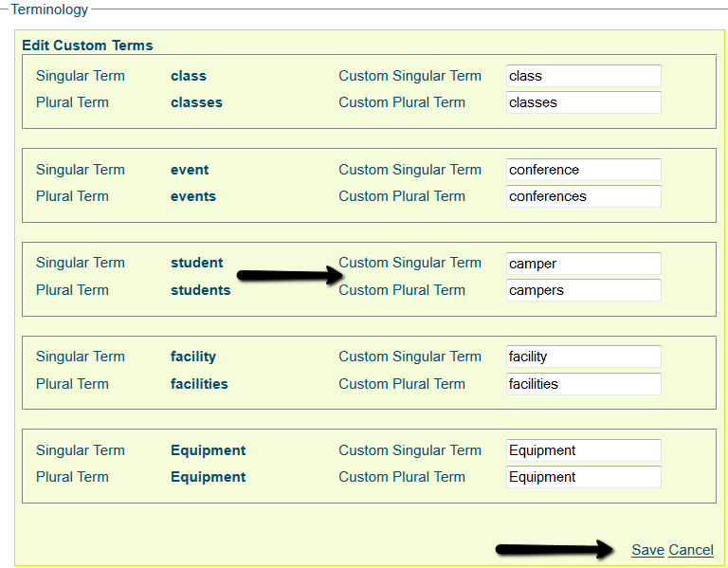Select the 'conferences' plural term input
The image size is (728, 568).
point(583,196)
